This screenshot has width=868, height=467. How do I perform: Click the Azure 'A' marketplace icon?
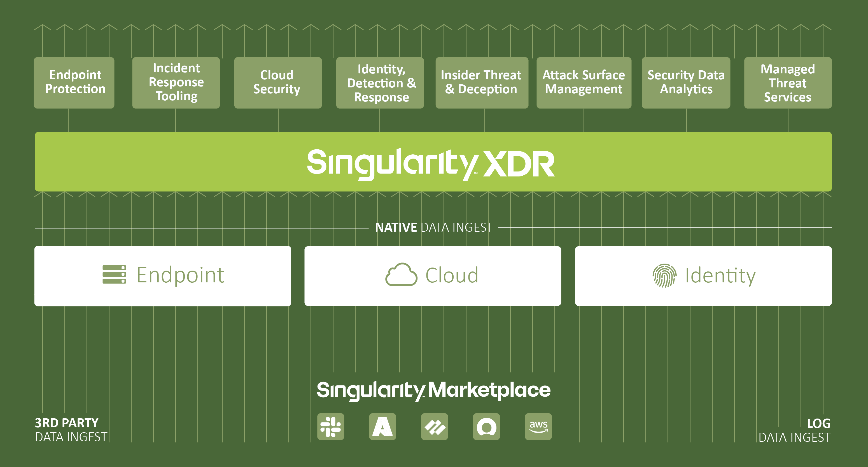[382, 427]
